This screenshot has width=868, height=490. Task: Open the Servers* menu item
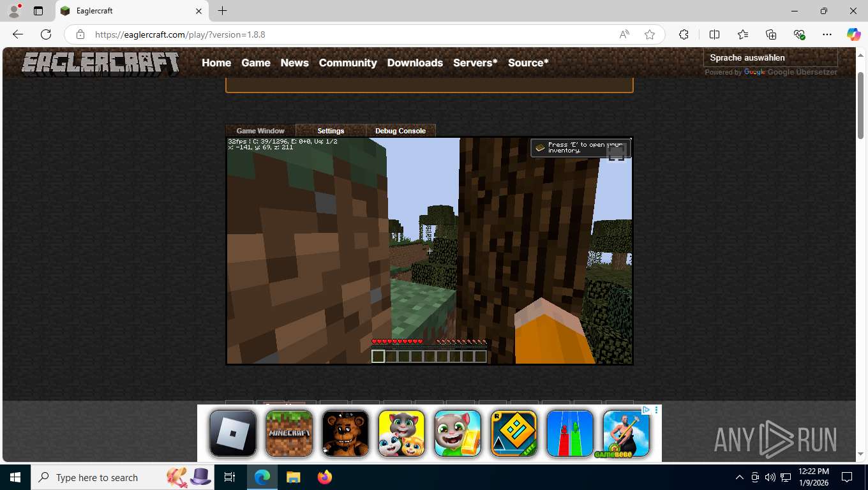475,63
